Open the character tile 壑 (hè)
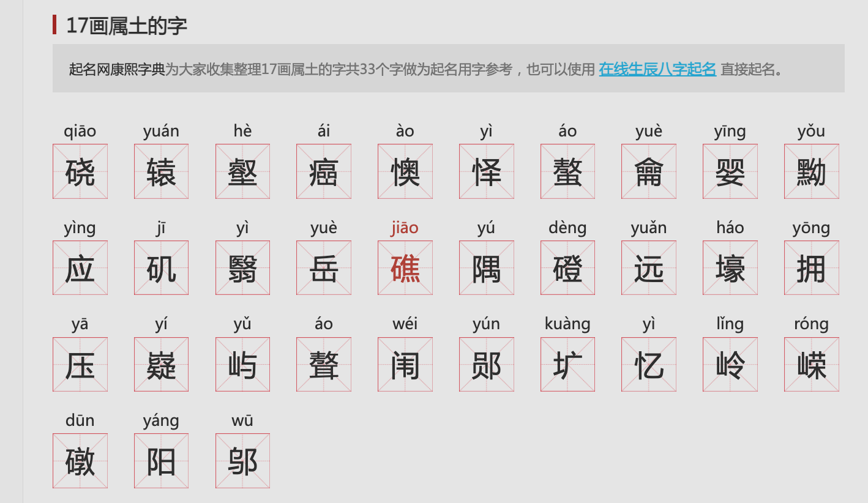This screenshot has height=503, width=868. pos(242,171)
